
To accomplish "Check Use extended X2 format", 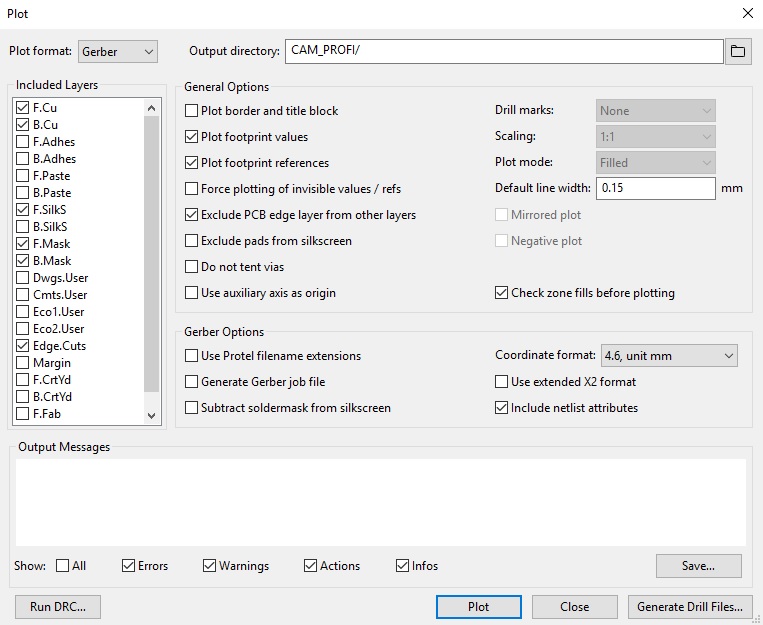I will [503, 382].
